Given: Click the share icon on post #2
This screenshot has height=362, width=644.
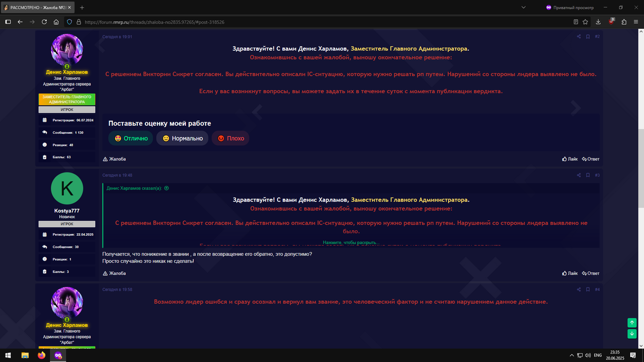Looking at the screenshot, I should [x=579, y=36].
